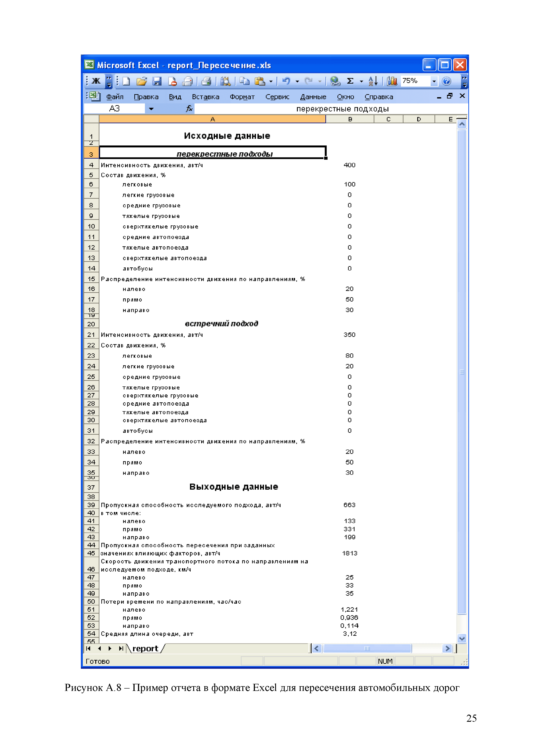The image size is (535, 756).
Task: Click the insert function fx button
Action: [x=189, y=108]
